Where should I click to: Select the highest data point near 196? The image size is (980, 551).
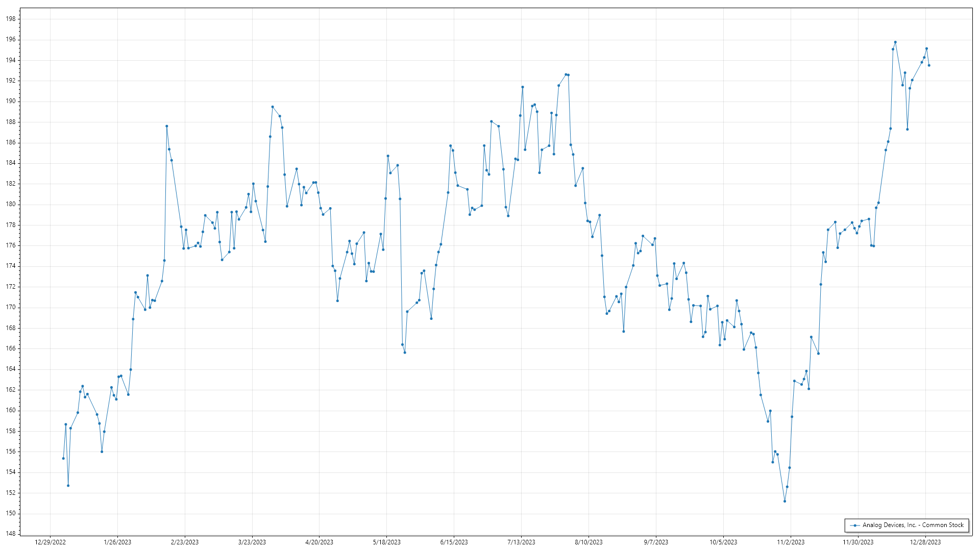click(x=895, y=42)
